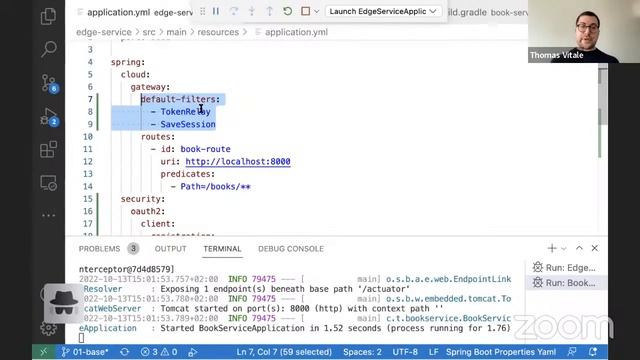
Task: Open the new terminal launch profile dropdown
Action: click(564, 249)
